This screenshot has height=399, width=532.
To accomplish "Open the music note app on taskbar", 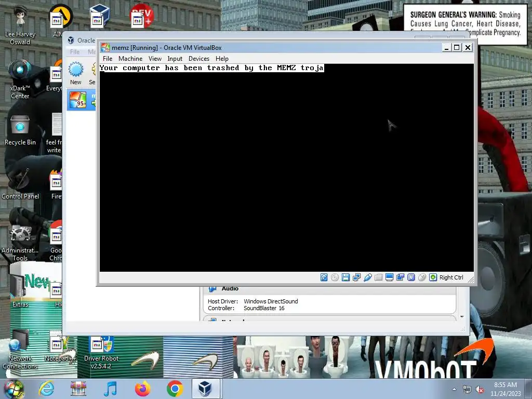I will [x=110, y=389].
